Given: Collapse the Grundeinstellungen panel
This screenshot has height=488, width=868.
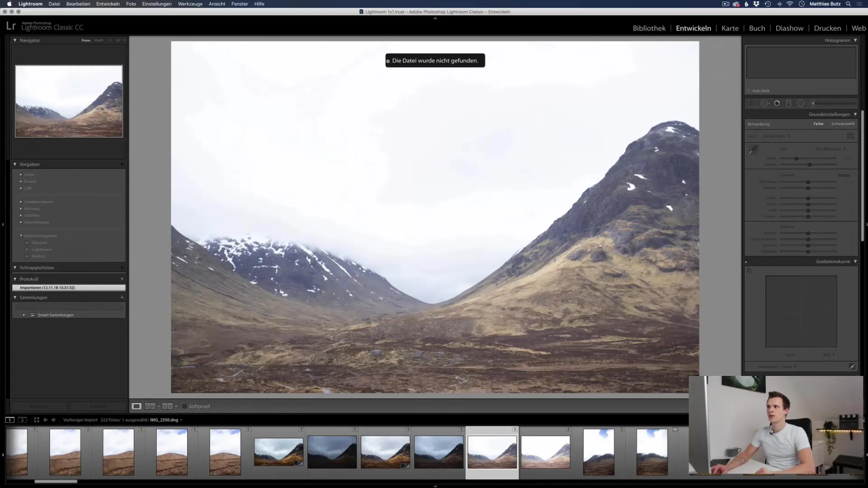Looking at the screenshot, I should pyautogui.click(x=855, y=114).
